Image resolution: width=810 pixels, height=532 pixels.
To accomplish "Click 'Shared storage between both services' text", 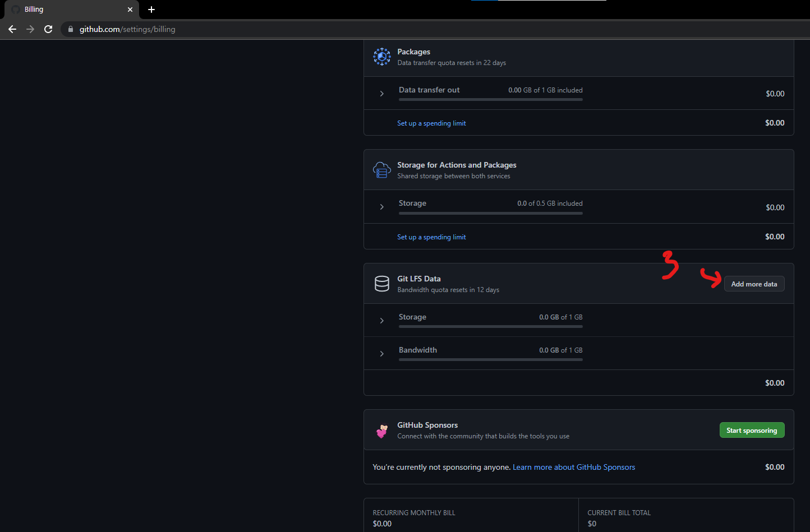I will pyautogui.click(x=454, y=176).
